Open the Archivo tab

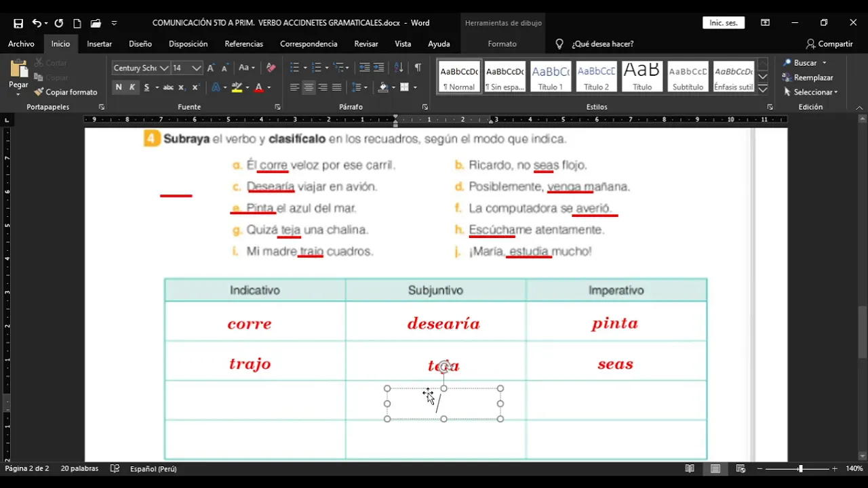click(21, 44)
